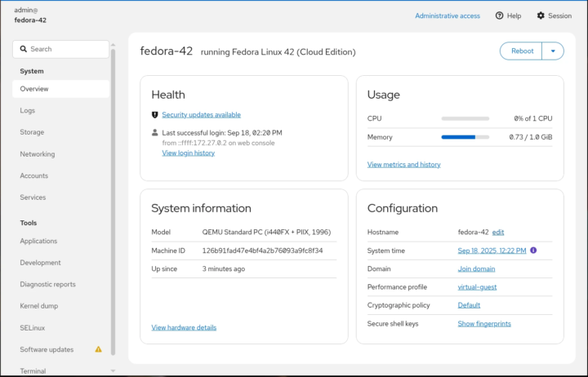Click the sidebar scroll down arrow
This screenshot has height=377, width=588.
(x=113, y=370)
